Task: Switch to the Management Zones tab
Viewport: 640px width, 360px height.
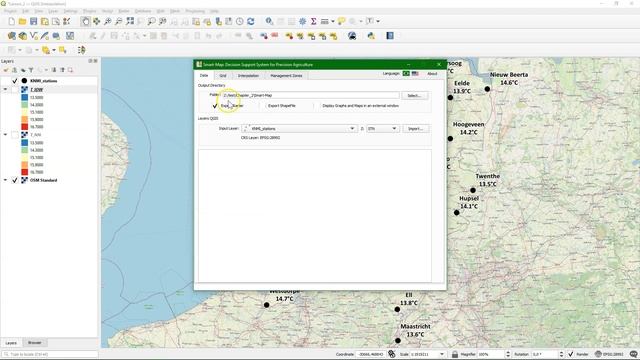Action: click(286, 76)
